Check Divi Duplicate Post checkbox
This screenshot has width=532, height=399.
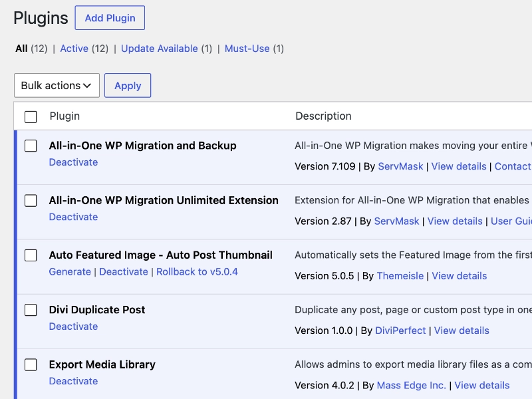pos(31,310)
